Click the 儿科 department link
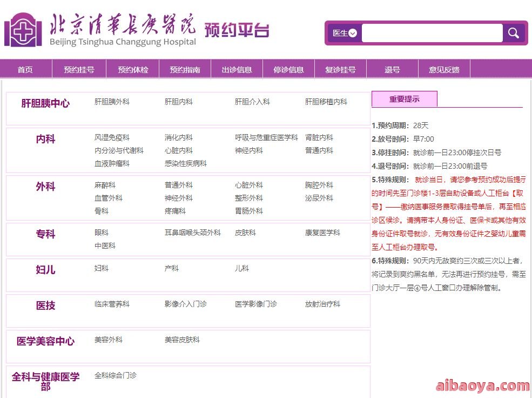The height and width of the screenshot is (398, 532). pos(242,268)
